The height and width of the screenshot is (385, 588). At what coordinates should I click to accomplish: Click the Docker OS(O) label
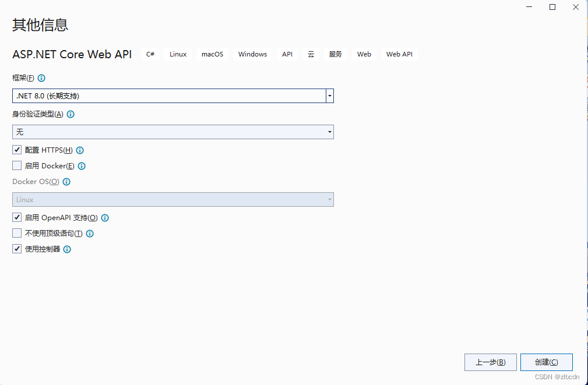pos(36,182)
